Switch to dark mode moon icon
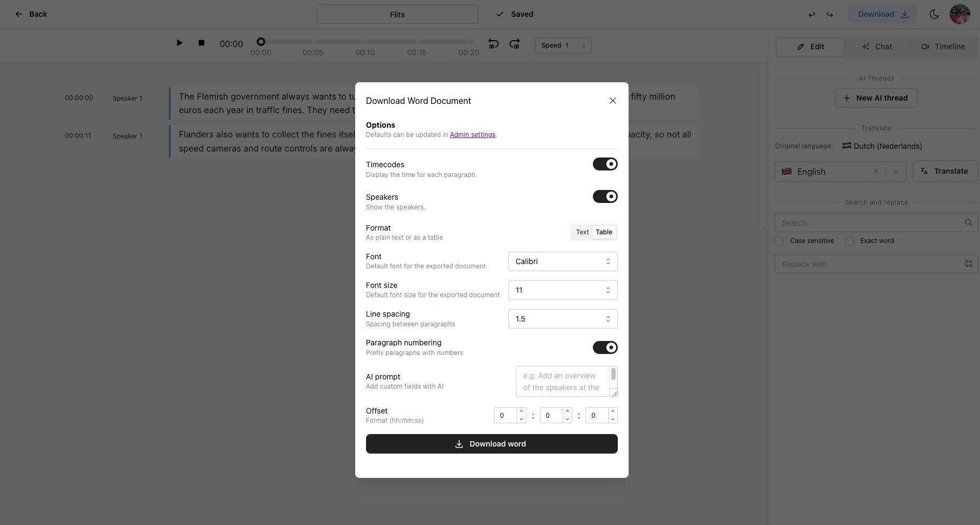The height and width of the screenshot is (525, 980). point(934,15)
